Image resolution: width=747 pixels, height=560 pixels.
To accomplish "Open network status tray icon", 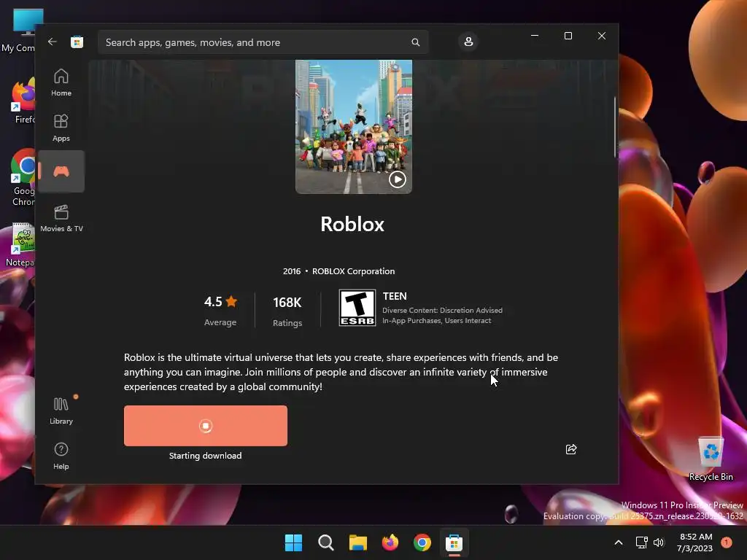I will (641, 542).
